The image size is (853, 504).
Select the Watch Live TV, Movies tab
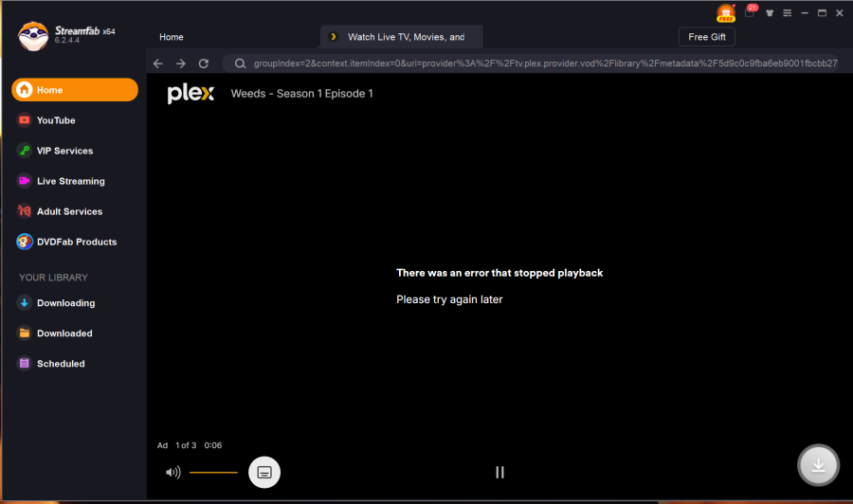pyautogui.click(x=402, y=37)
